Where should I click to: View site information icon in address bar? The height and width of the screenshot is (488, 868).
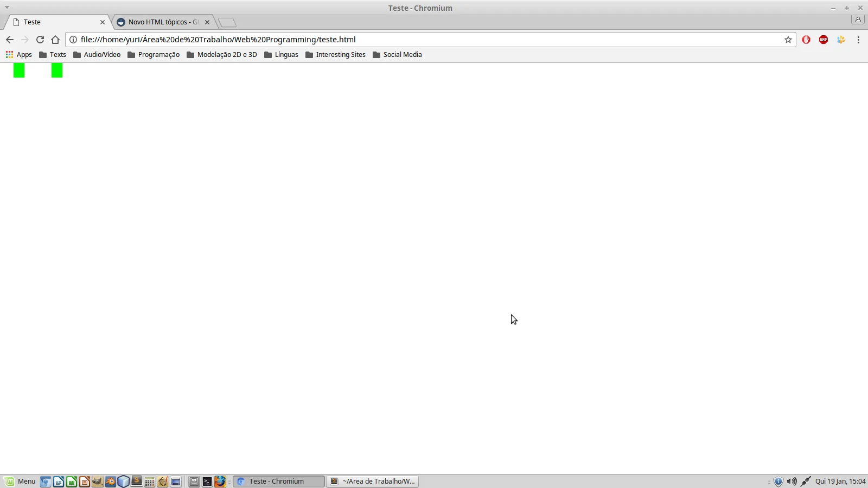73,40
